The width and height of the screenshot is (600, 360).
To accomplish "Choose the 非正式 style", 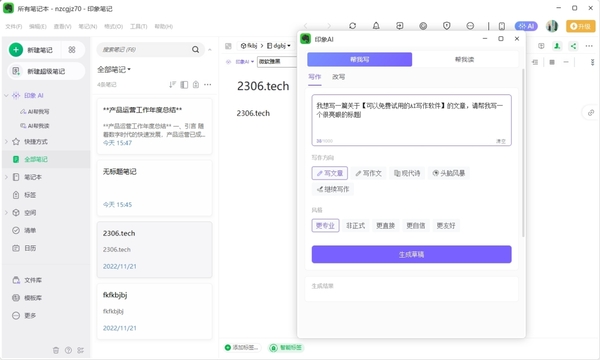I will pyautogui.click(x=355, y=226).
